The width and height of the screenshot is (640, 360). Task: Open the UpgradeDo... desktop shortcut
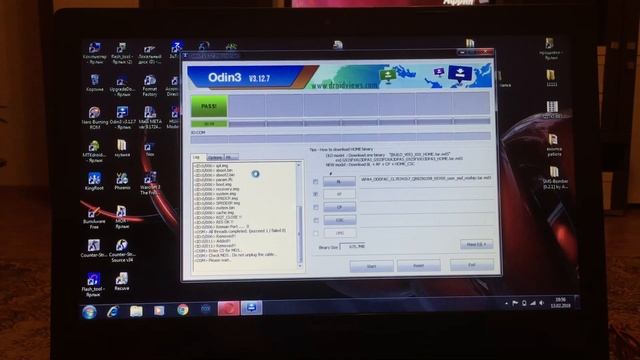122,85
